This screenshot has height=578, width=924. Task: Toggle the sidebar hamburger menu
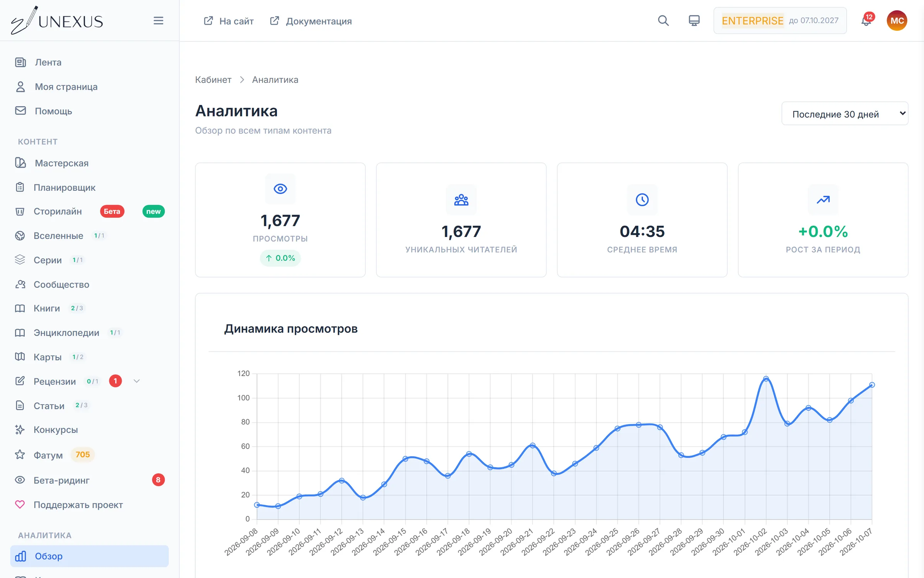pos(158,21)
